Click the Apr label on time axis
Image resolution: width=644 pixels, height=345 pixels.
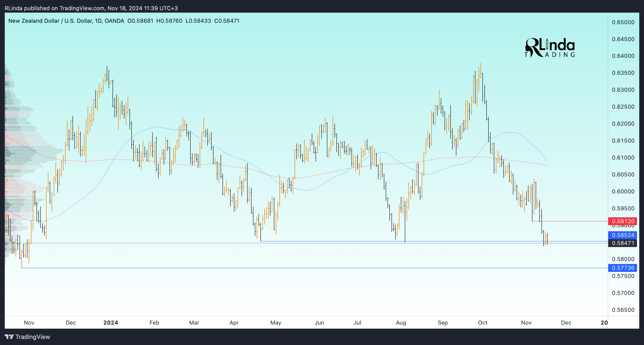(234, 322)
